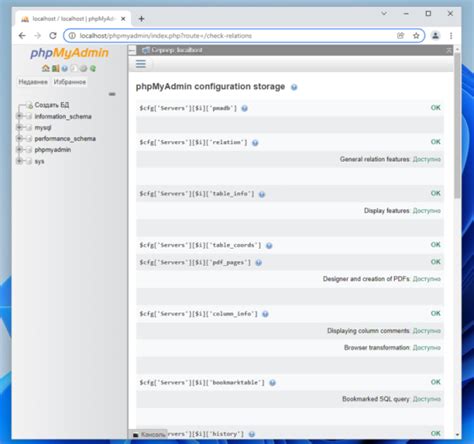The width and height of the screenshot is (474, 444).
Task: Click help icon beside the 'table_info' setting
Action: click(262, 194)
